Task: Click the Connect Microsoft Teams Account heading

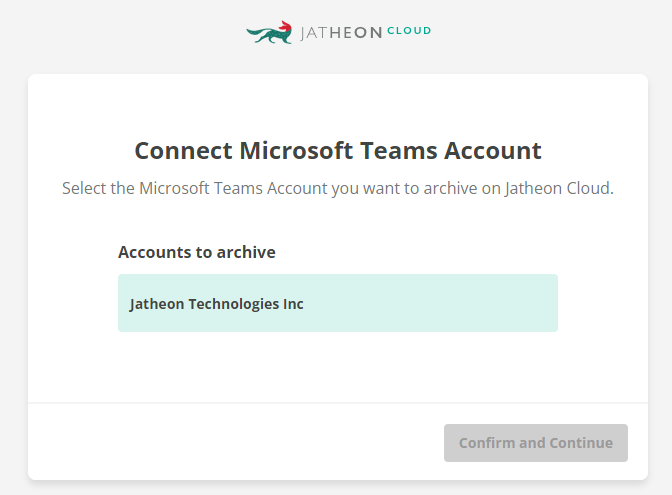Action: (x=338, y=151)
